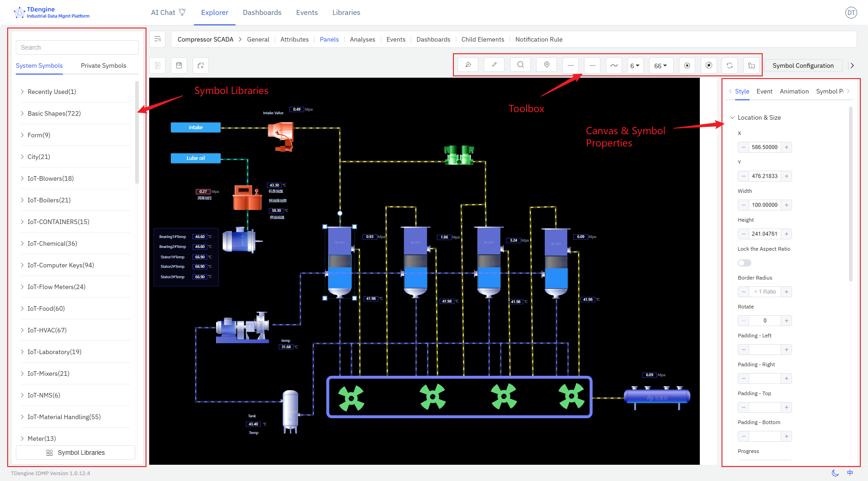Click the rotate/refresh icon in the toolbox

(x=729, y=65)
